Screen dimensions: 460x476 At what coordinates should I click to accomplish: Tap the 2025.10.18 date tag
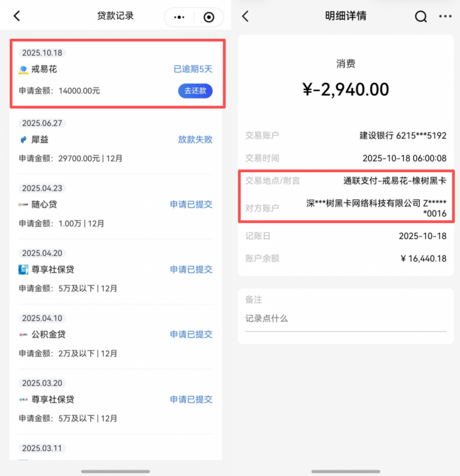click(42, 53)
